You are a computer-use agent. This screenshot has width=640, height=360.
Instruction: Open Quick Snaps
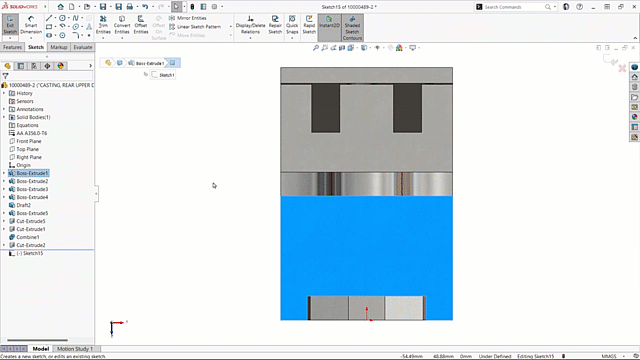pos(292,25)
